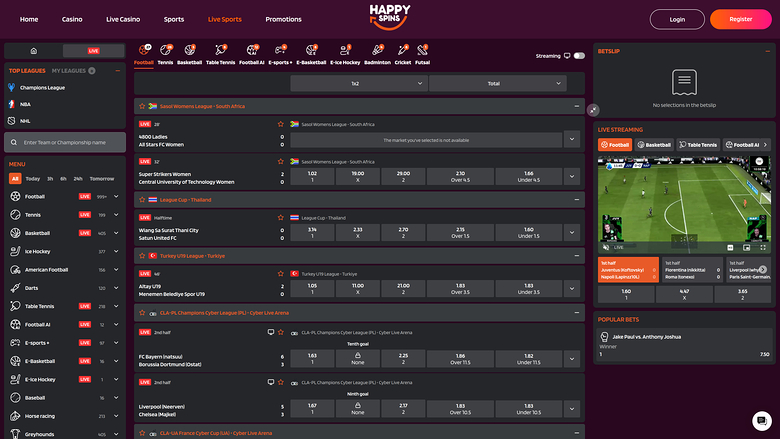Click the team or championship search field
The width and height of the screenshot is (780, 439).
[x=65, y=142]
